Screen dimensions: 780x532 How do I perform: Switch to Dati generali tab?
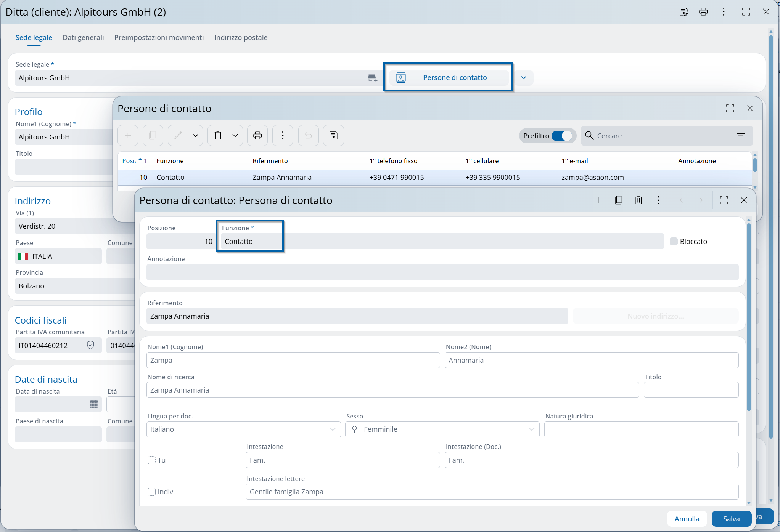point(83,37)
